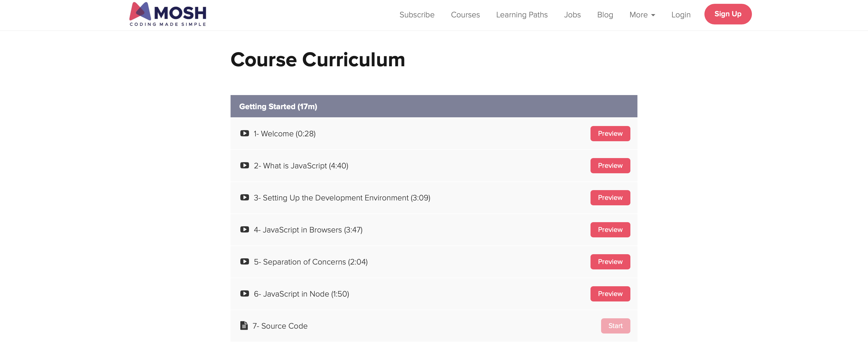868x346 pixels.
Task: Expand the More dropdown menu
Action: coord(642,15)
